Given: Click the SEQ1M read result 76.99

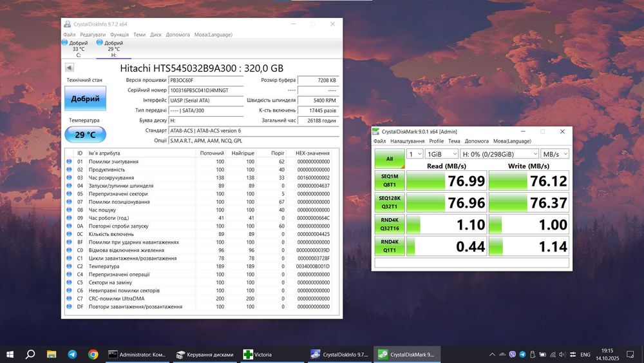Looking at the screenshot, I should tap(446, 181).
